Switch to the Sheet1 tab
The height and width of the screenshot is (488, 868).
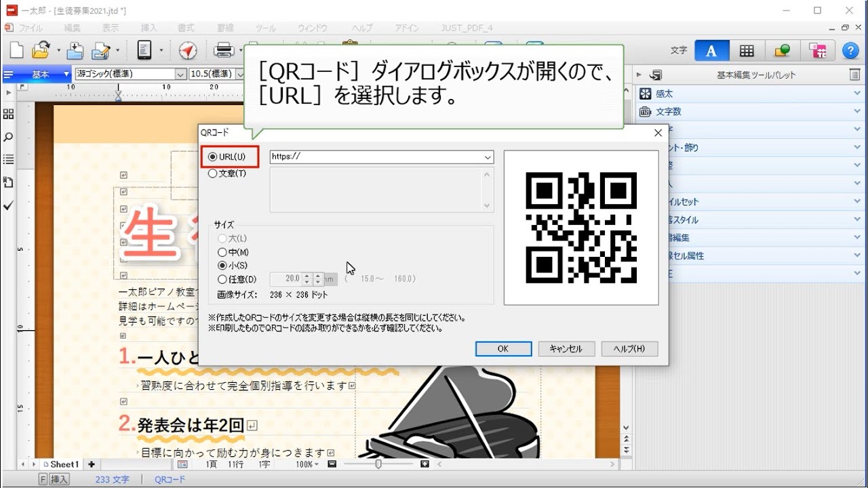point(61,464)
